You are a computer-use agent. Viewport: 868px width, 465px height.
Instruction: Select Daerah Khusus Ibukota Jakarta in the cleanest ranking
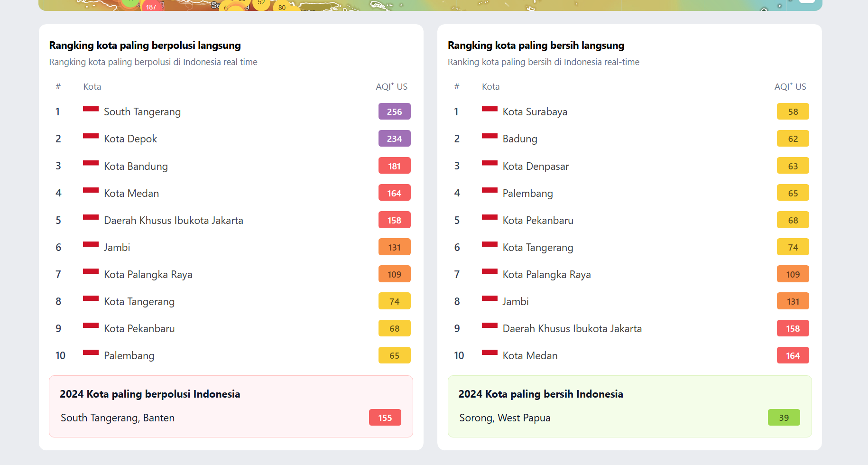572,328
